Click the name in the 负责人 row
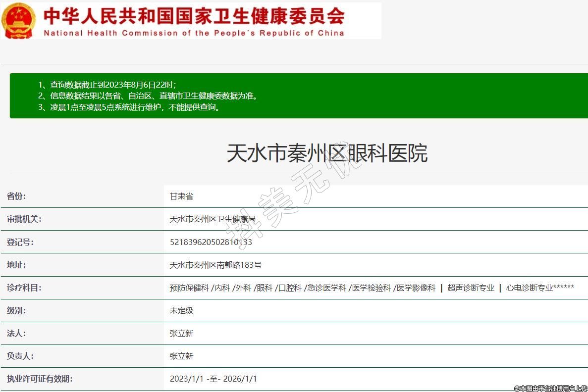The width and height of the screenshot is (588, 392). (181, 356)
